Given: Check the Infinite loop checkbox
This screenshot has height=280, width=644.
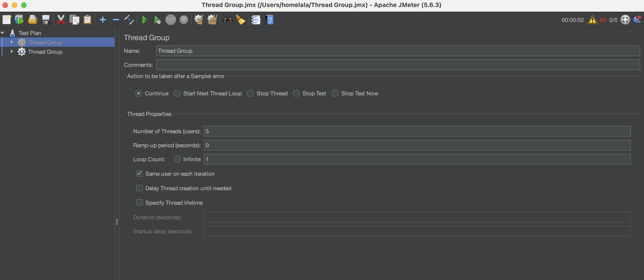Looking at the screenshot, I should (177, 159).
